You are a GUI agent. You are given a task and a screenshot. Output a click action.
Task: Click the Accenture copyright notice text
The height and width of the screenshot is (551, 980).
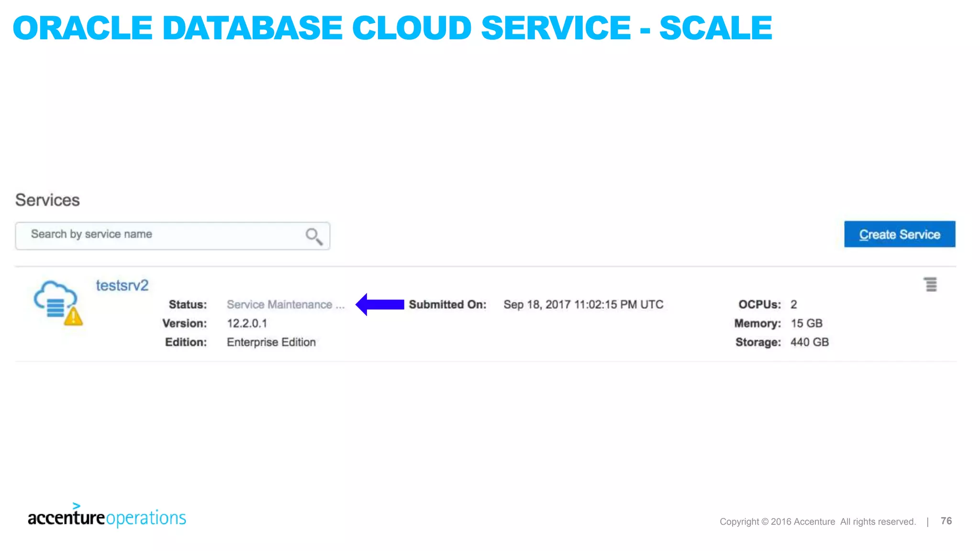click(x=818, y=522)
